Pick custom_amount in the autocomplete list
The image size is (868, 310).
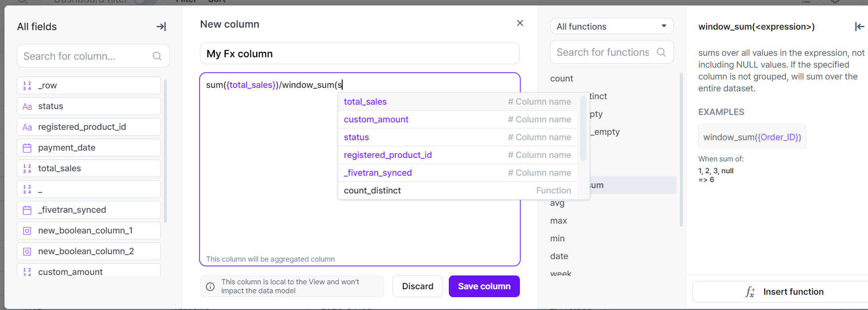point(376,119)
